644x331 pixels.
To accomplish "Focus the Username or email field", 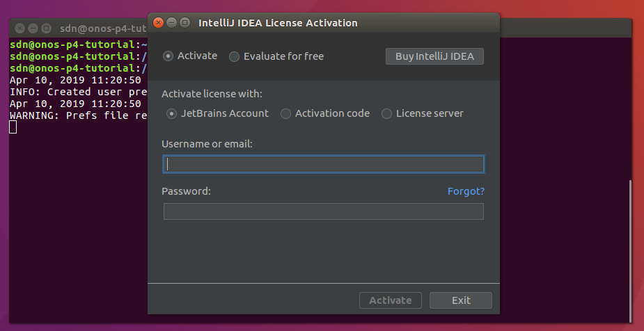I will click(324, 164).
